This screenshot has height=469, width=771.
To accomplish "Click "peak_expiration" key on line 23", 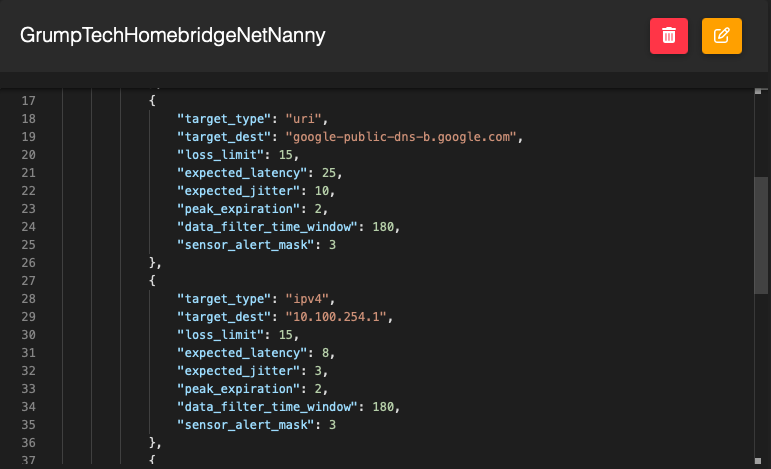I will coord(238,209).
